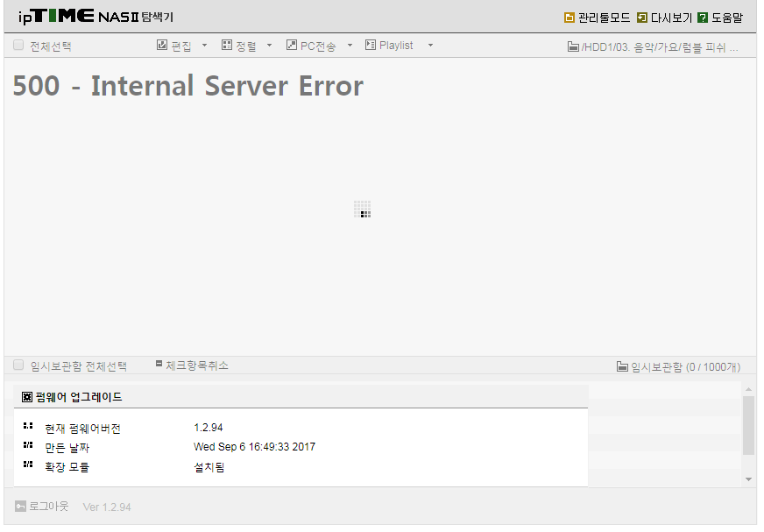Click the PC전송 transfer icon
The image size is (764, 532).
pyautogui.click(x=292, y=45)
